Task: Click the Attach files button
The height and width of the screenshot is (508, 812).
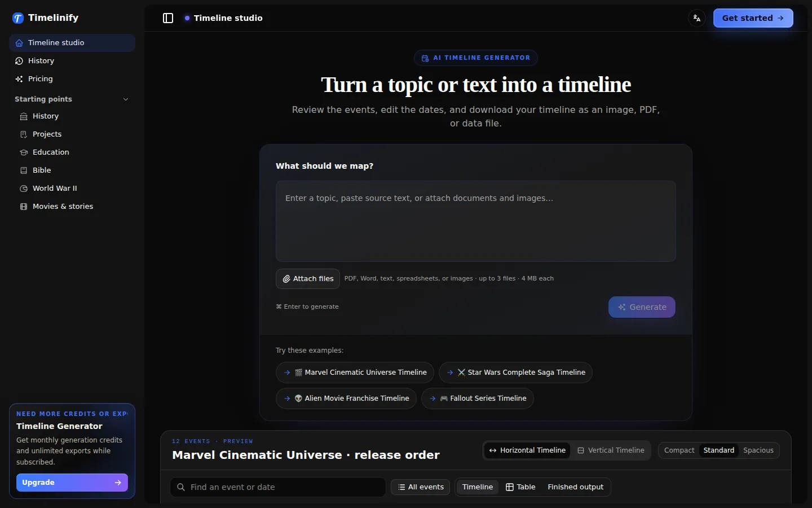Action: 308,279
